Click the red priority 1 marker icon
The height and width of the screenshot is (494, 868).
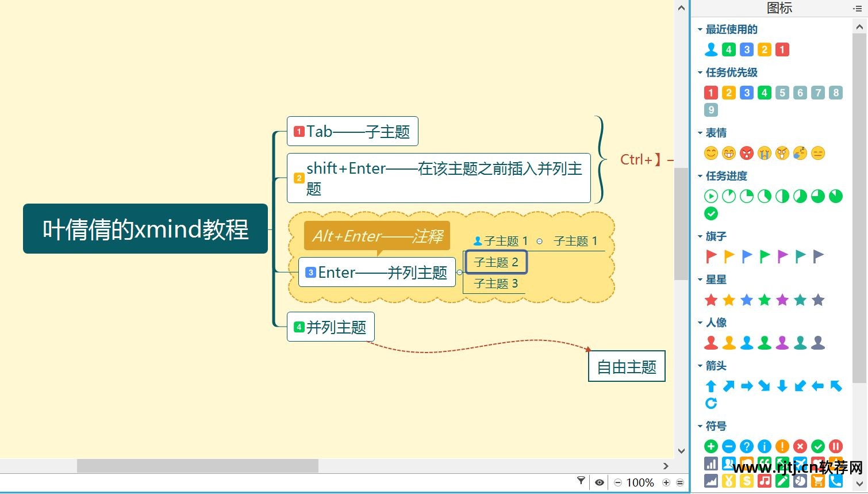[710, 92]
